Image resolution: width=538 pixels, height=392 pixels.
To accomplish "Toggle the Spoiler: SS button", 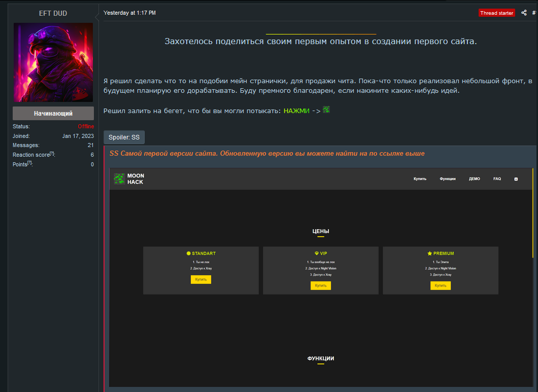I will 124,137.
